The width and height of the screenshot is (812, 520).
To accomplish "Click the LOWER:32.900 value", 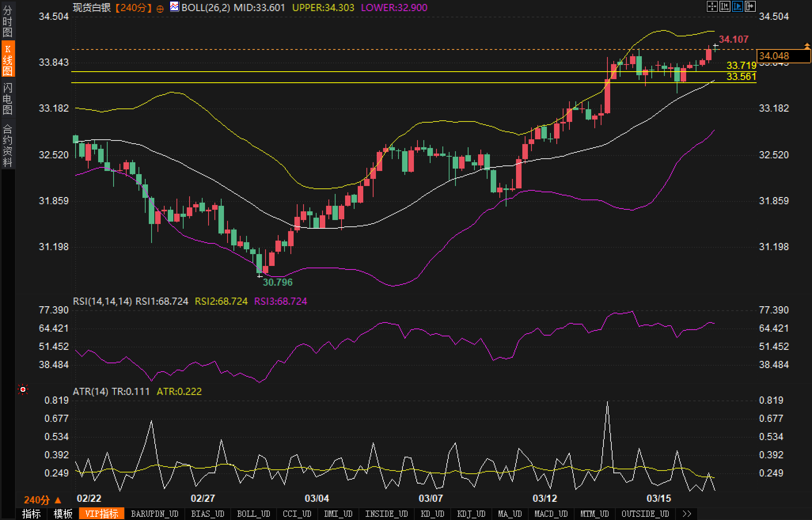I will (394, 8).
